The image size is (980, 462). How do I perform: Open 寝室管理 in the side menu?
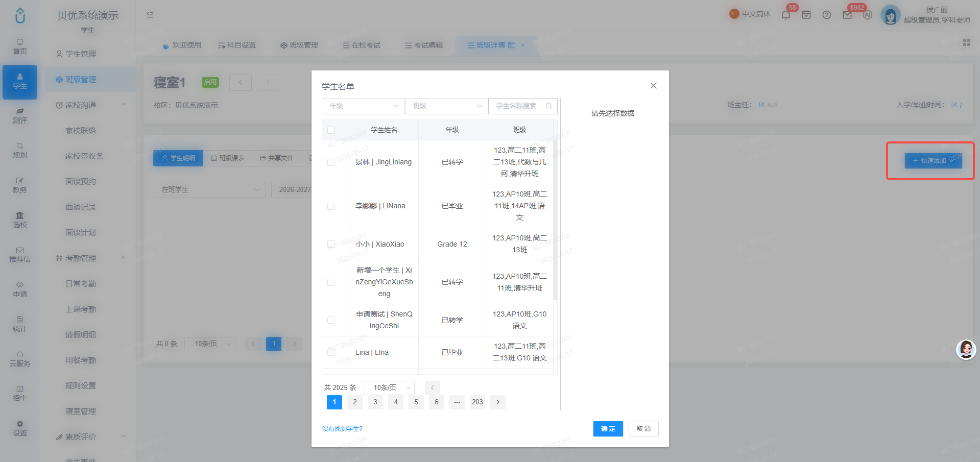point(81,411)
